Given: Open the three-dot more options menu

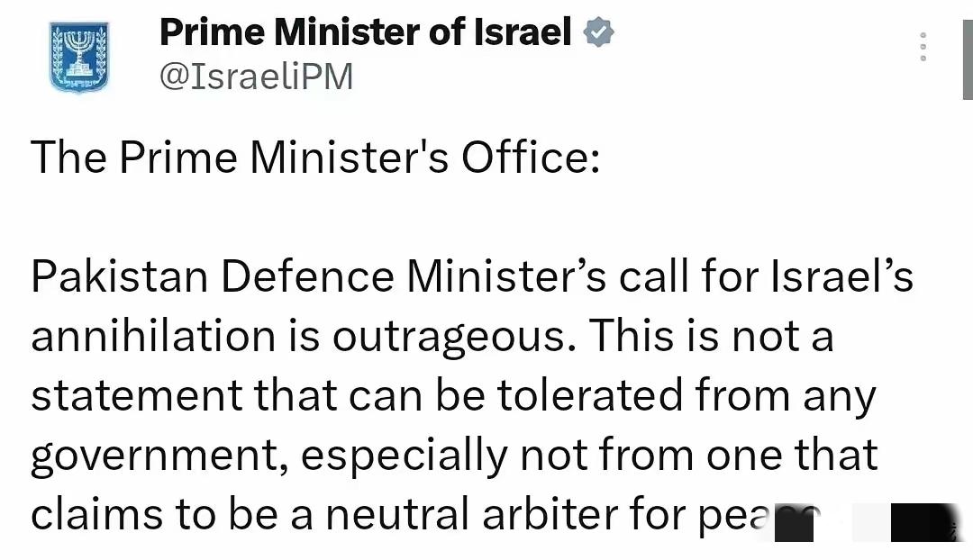Looking at the screenshot, I should point(923,47).
